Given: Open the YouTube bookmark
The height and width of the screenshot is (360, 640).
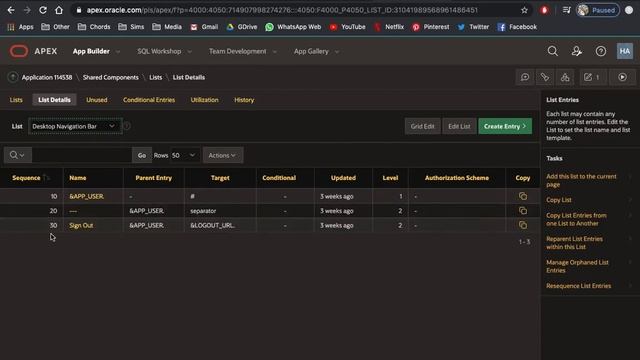Looking at the screenshot, I should tap(347, 27).
